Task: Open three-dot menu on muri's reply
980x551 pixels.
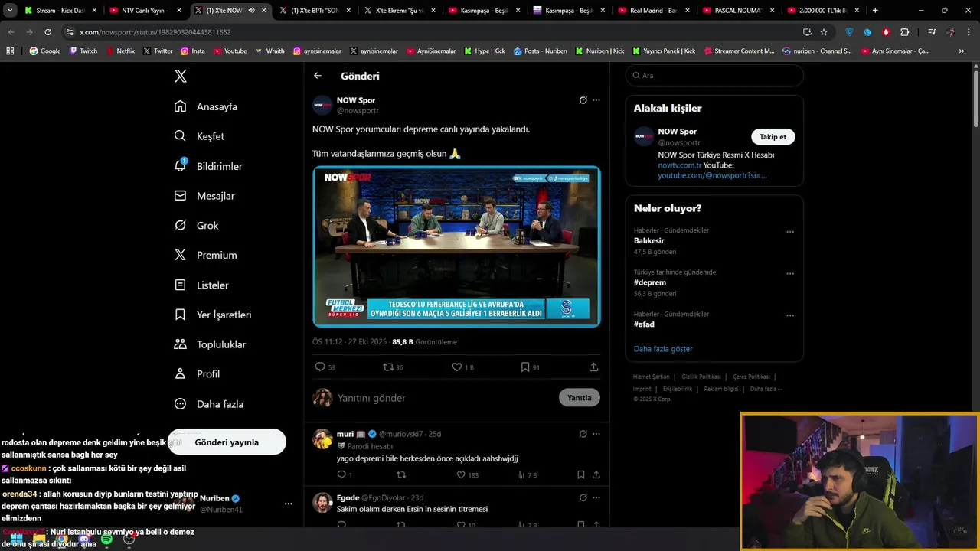Action: (596, 434)
